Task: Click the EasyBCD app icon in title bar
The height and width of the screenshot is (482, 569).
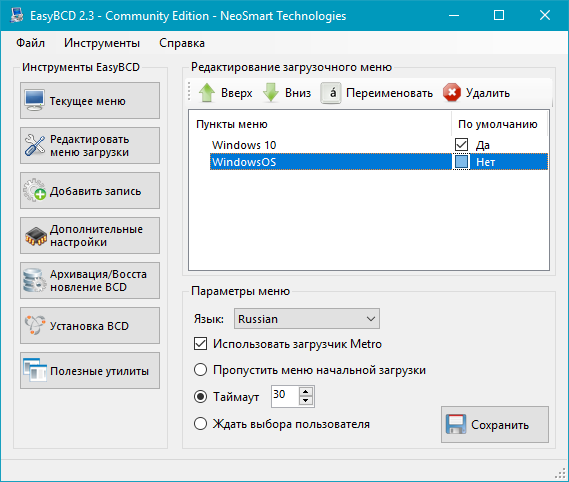Action: point(16,15)
